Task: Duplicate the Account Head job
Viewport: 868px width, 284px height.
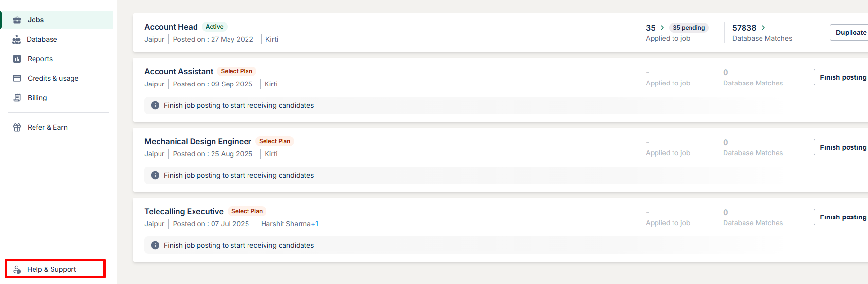Action: (850, 33)
